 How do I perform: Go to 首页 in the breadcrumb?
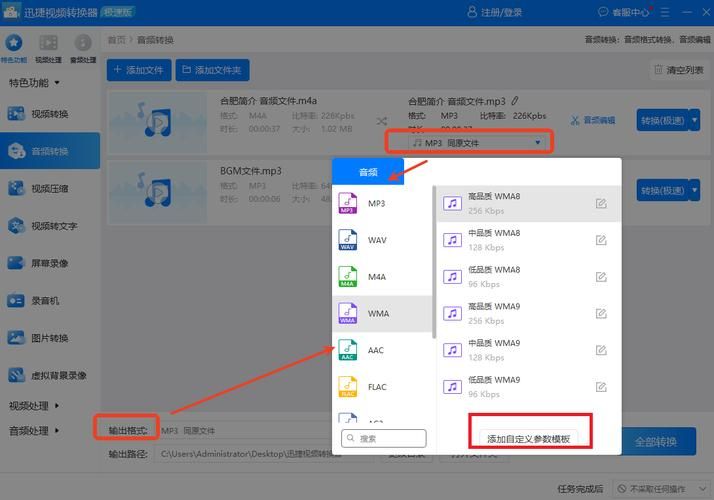coord(116,40)
